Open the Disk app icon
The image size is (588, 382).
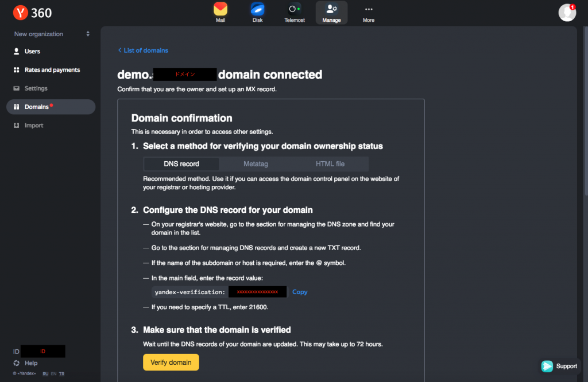pos(258,9)
